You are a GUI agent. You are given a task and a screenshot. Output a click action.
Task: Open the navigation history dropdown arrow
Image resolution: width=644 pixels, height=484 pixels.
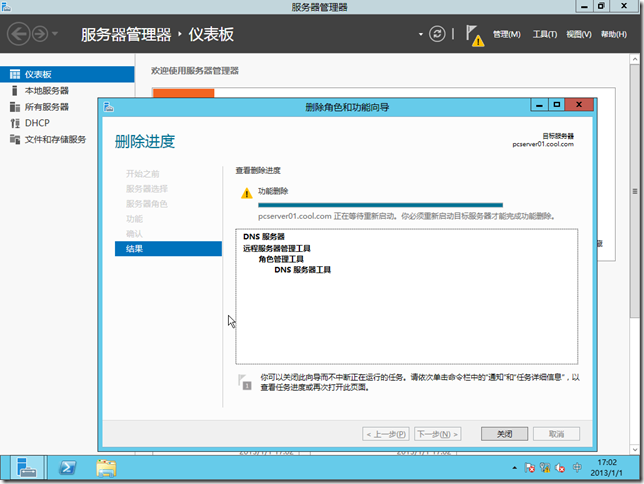(x=55, y=34)
